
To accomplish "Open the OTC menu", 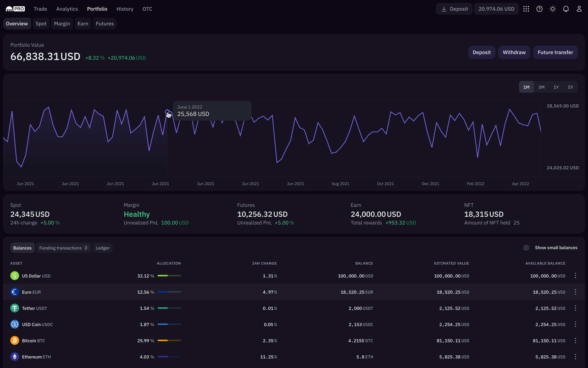I will [147, 9].
